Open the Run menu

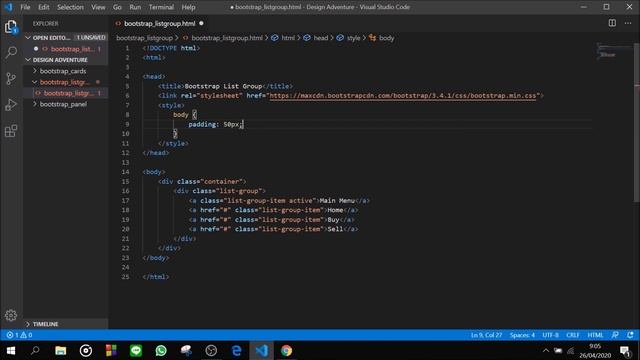[135, 7]
